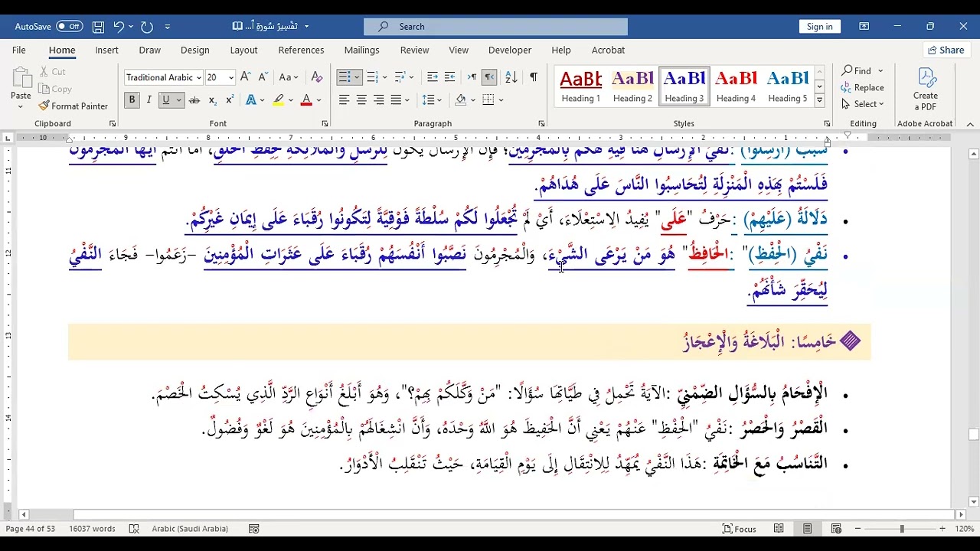This screenshot has width=980, height=551.
Task: Open Print Layout view in status bar
Action: (x=807, y=529)
